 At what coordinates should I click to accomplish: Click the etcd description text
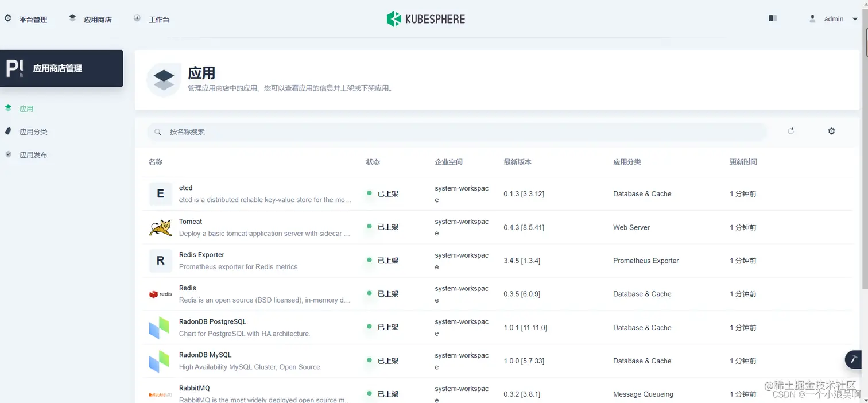(265, 200)
